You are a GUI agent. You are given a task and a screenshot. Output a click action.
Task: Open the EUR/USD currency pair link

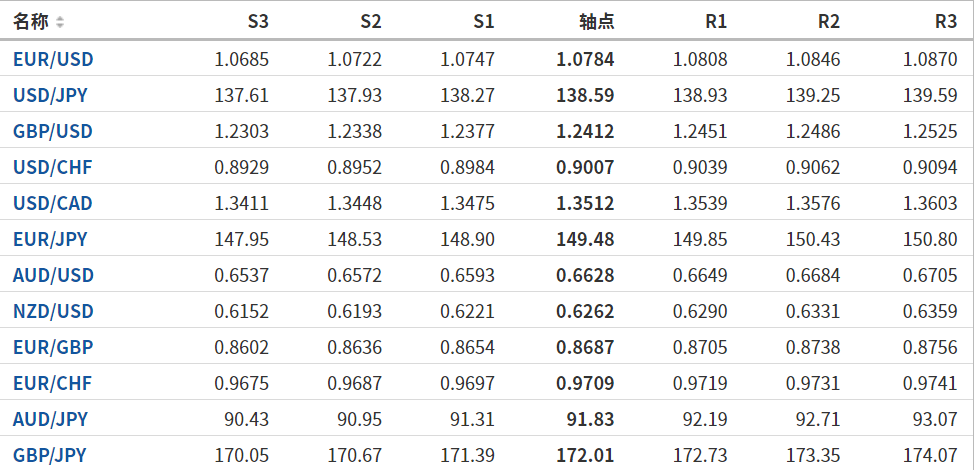(53, 59)
